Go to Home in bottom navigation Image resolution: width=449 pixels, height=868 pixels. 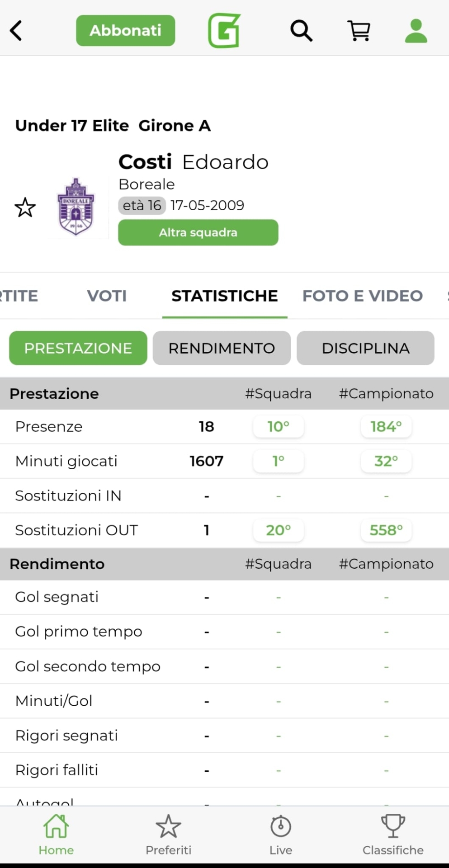coord(56,835)
